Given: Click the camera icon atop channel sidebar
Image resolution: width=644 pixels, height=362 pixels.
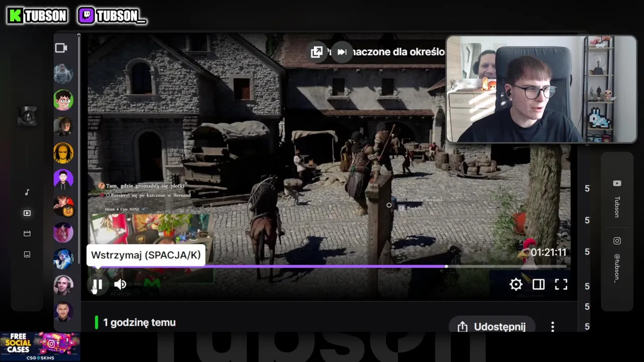Looking at the screenshot, I should pos(61,48).
